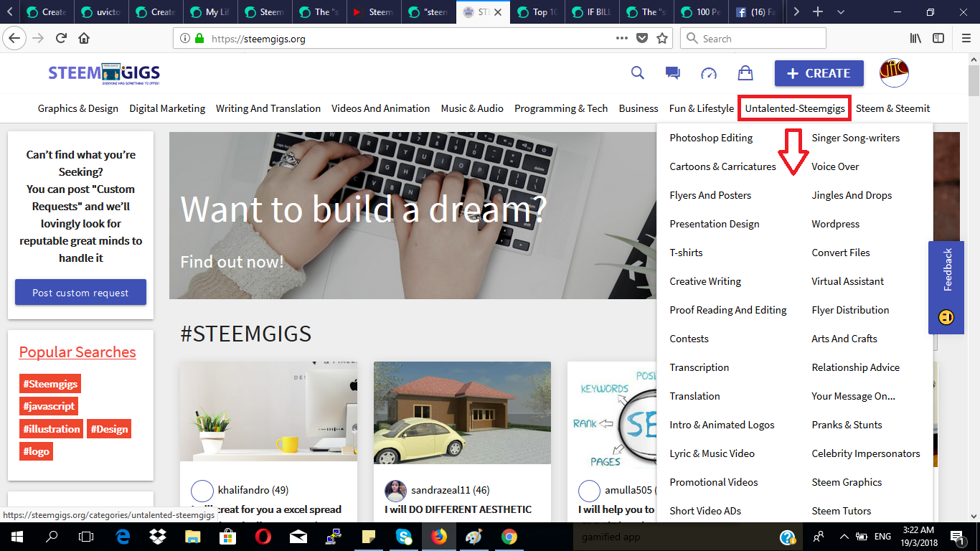Screen dimensions: 980x551
Task: Reload the current page
Action: point(61,38)
